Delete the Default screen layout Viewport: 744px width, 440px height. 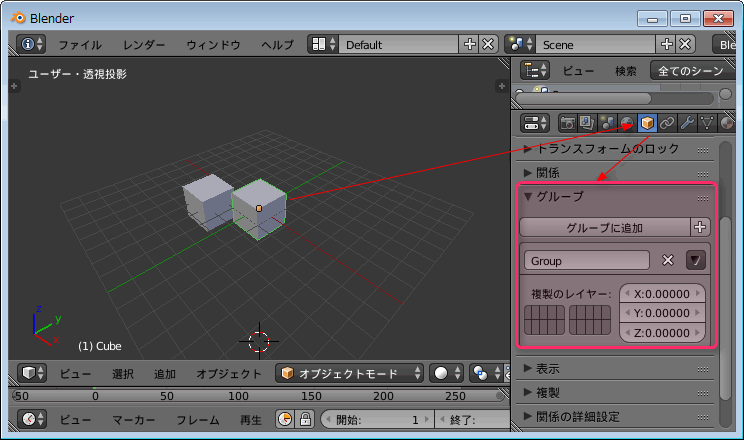pos(488,44)
